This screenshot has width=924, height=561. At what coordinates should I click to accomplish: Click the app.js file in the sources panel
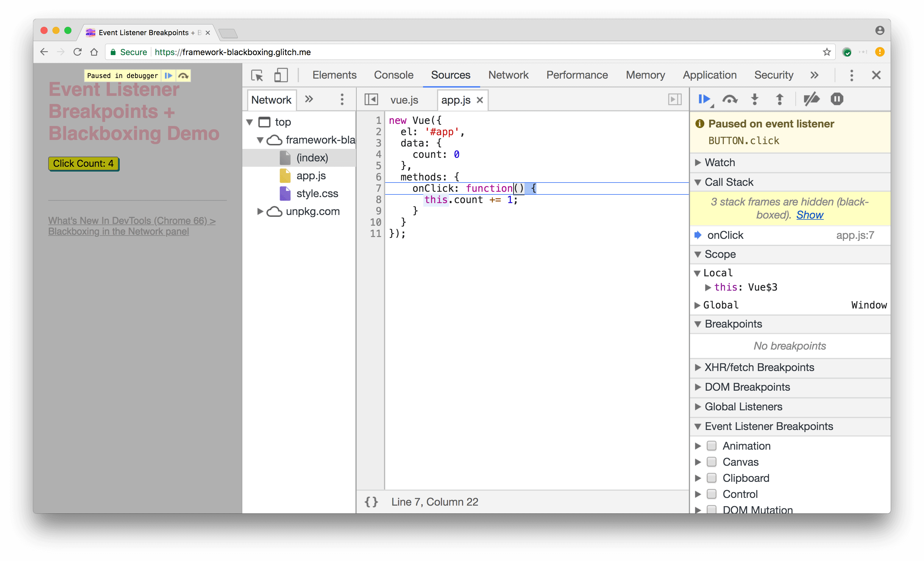pos(311,174)
